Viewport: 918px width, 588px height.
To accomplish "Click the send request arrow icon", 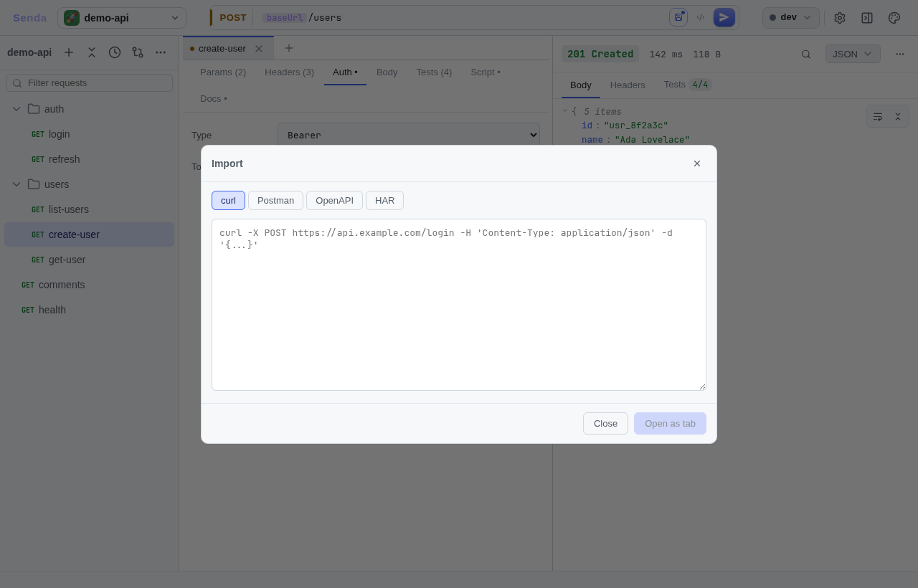I will coord(724,17).
